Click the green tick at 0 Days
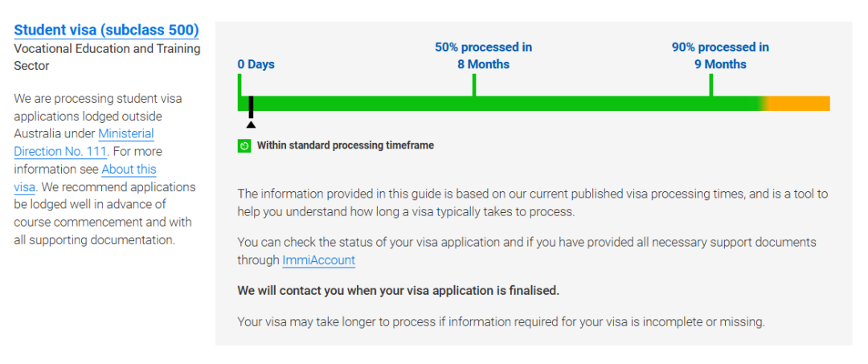Screen dimensions: 868x364 click(x=240, y=84)
